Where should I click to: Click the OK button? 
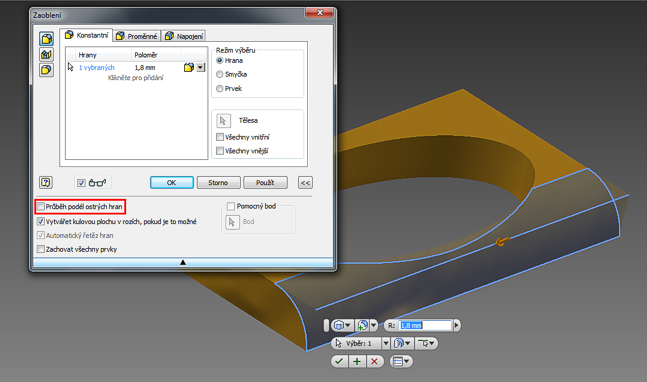click(x=172, y=182)
